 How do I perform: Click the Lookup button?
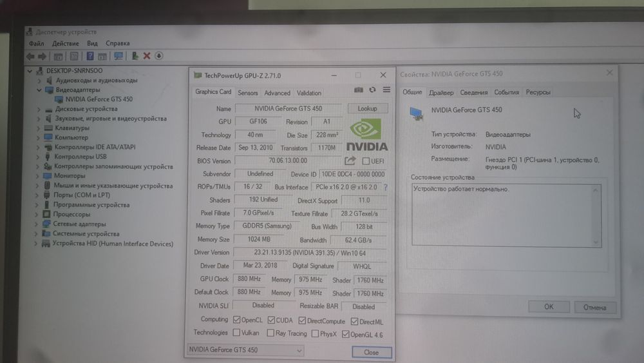367,108
